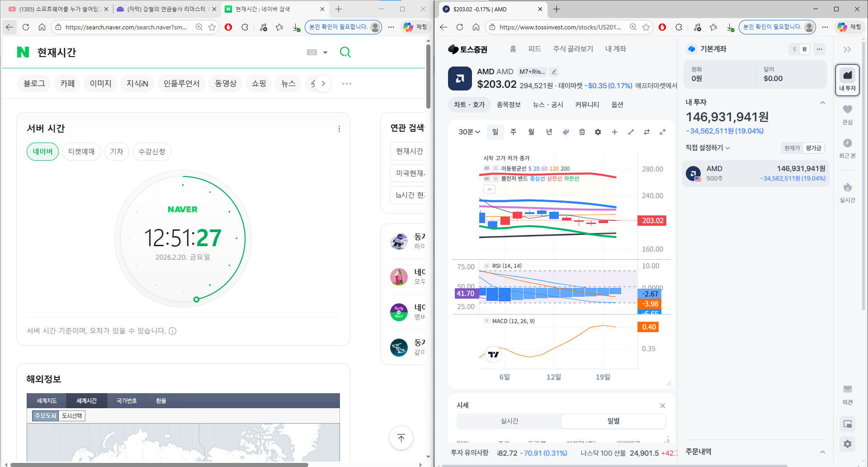Open the 최근 본 clock icon in sidebar
The width and height of the screenshot is (868, 467).
pyautogui.click(x=847, y=143)
